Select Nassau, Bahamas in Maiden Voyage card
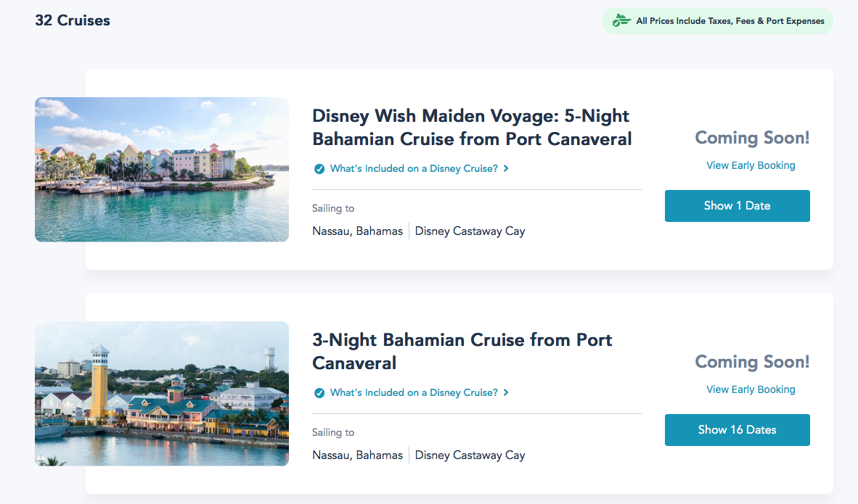 [357, 231]
